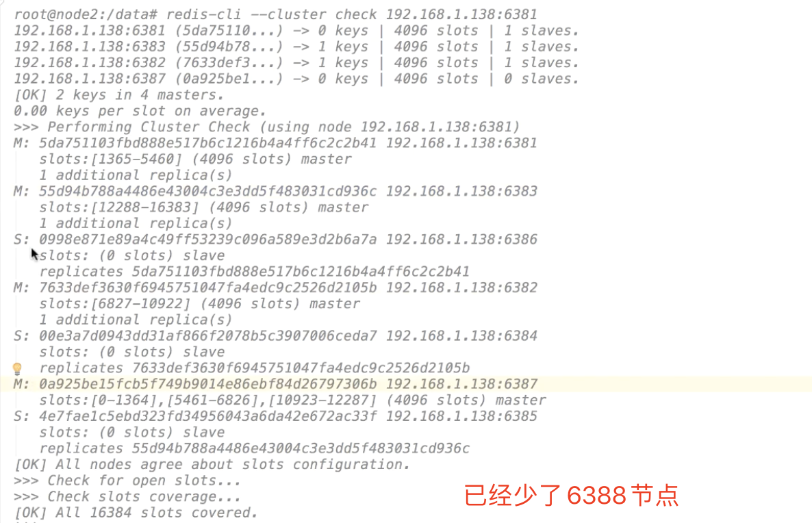Click slots:[0-1364],[5461-6826] line
Screen dimensions: 812x523
292,400
